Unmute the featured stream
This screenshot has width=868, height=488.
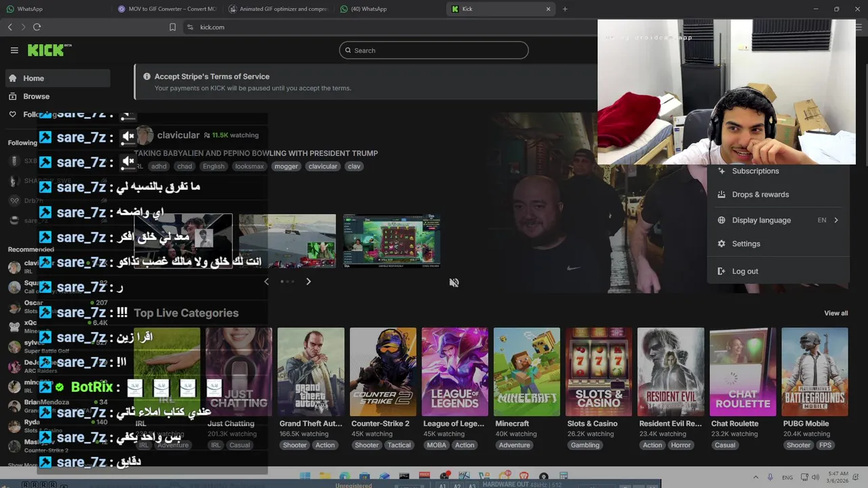coord(454,283)
